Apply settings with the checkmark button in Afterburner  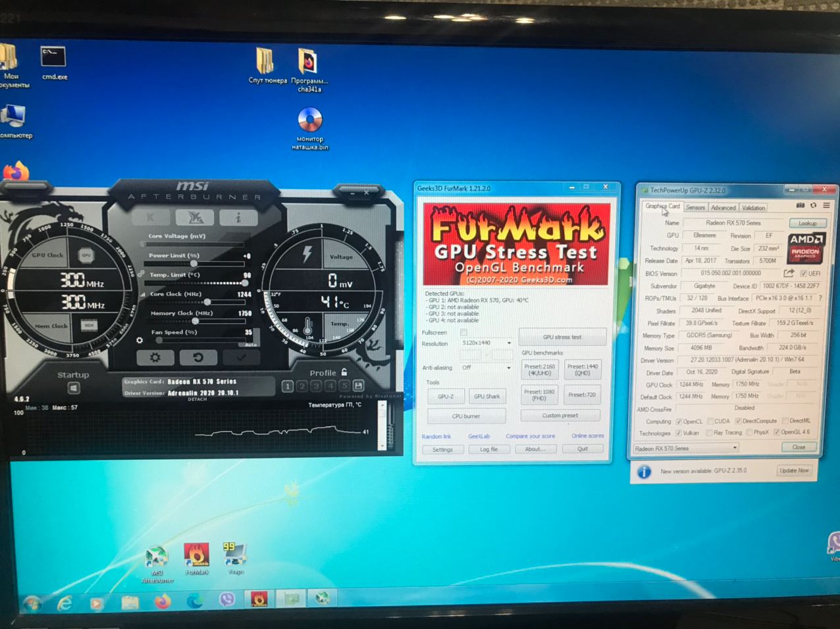click(241, 357)
